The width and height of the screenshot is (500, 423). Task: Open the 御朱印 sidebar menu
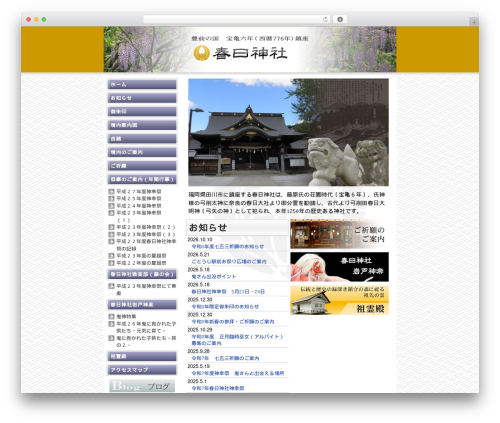click(x=142, y=112)
